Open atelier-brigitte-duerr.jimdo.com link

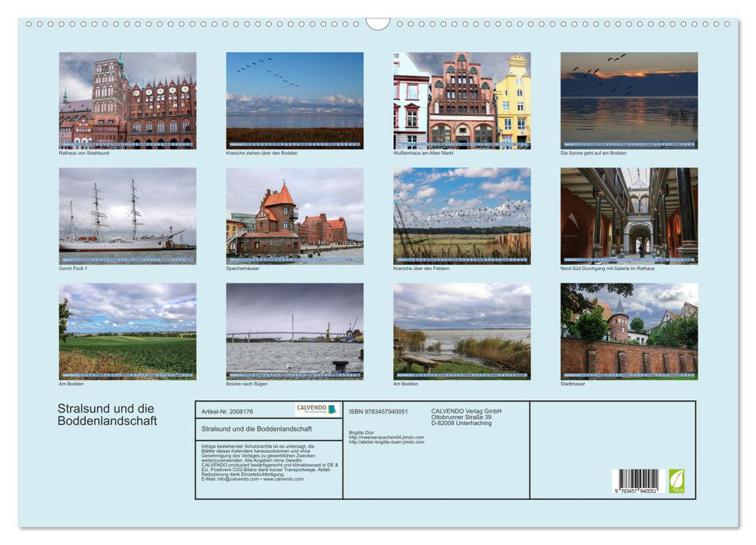coord(389,444)
